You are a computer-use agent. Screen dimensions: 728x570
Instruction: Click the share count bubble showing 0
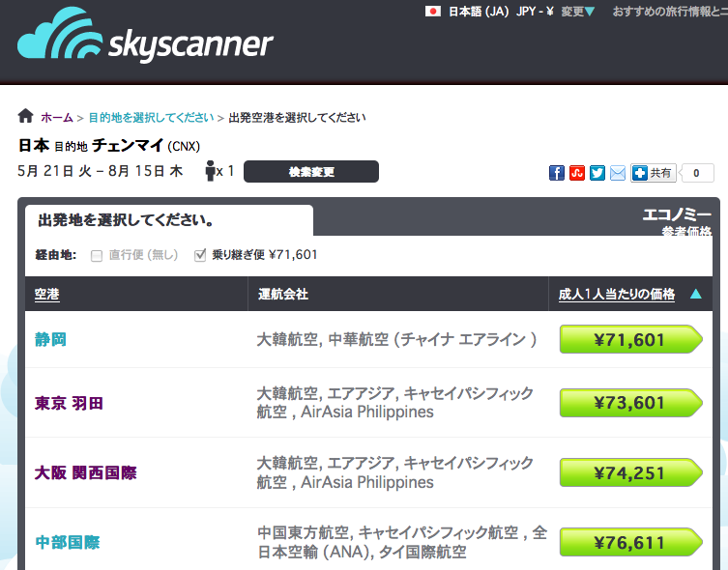[x=697, y=173]
